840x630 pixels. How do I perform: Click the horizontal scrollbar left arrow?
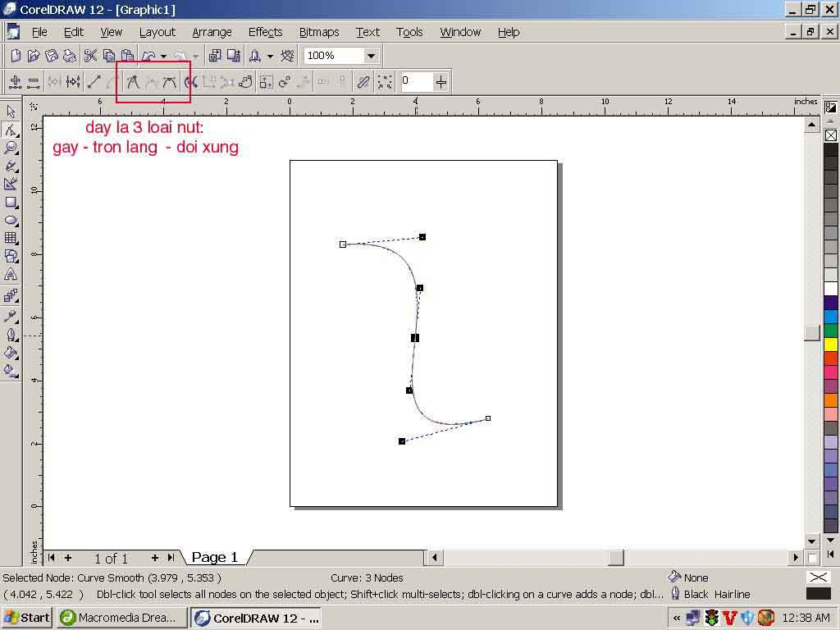(435, 558)
